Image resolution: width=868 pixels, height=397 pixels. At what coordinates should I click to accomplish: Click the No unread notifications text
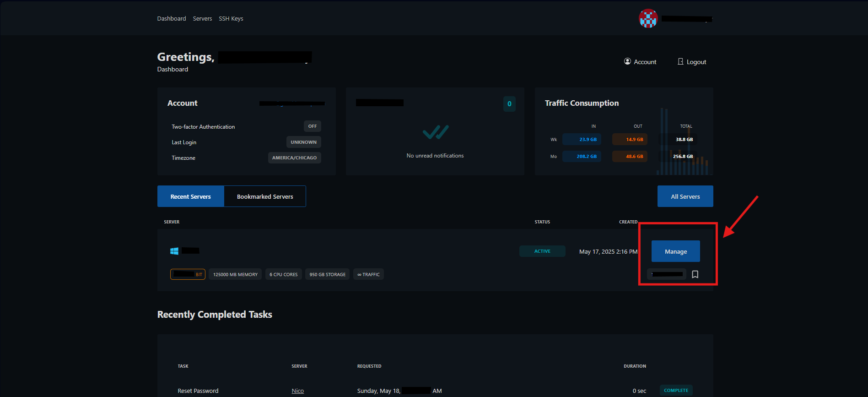tap(435, 156)
